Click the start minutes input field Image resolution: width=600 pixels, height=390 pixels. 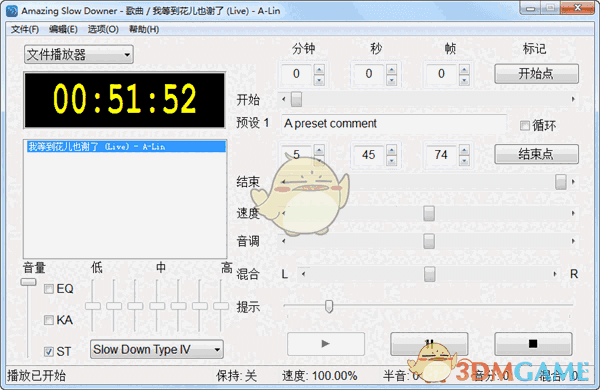(297, 74)
